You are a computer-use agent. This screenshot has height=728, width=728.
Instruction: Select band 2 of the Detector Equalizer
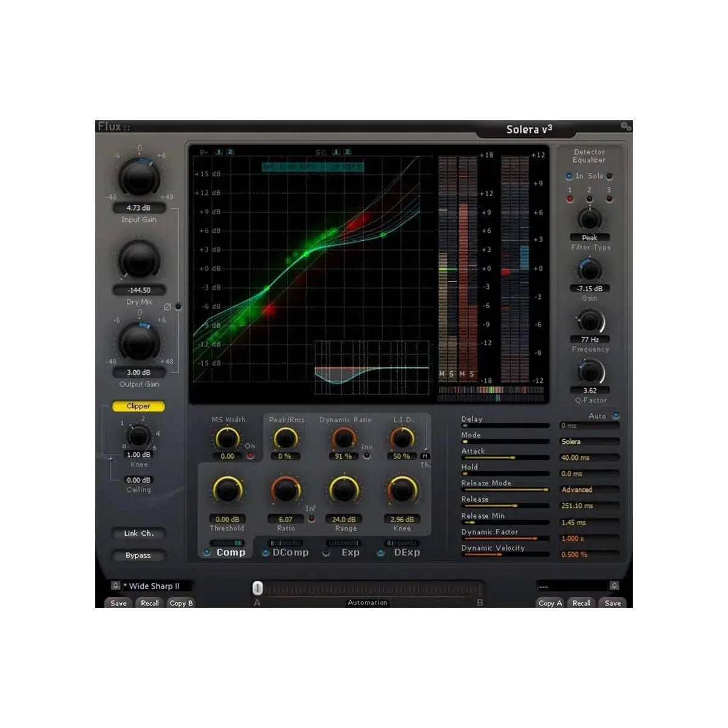point(590,199)
